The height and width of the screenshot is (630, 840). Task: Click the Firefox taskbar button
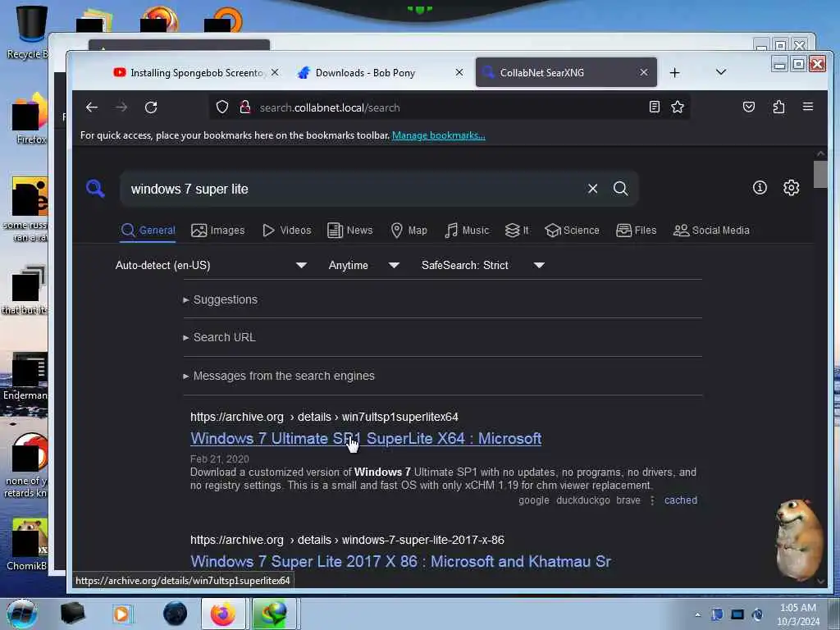(223, 614)
